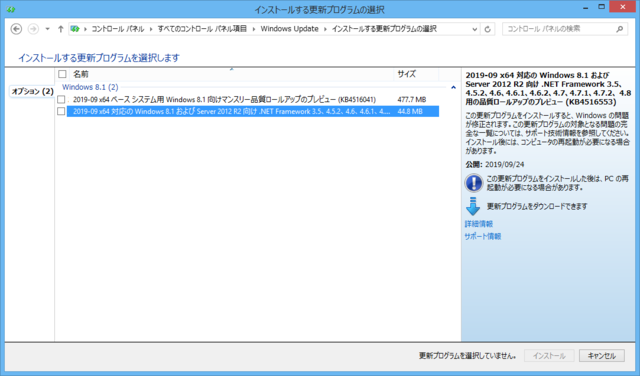Click the 477.7 MB size value
The width and height of the screenshot is (640, 376).
[x=412, y=99]
